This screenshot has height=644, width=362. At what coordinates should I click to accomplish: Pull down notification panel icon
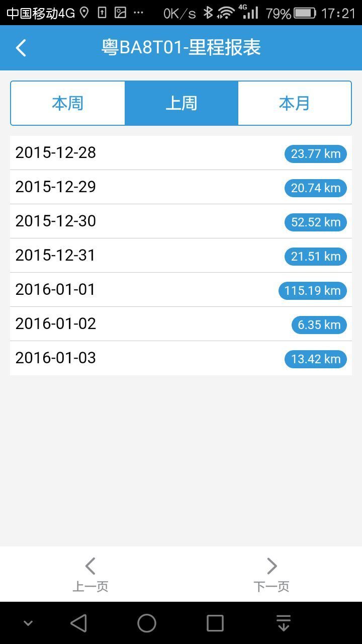(284, 623)
